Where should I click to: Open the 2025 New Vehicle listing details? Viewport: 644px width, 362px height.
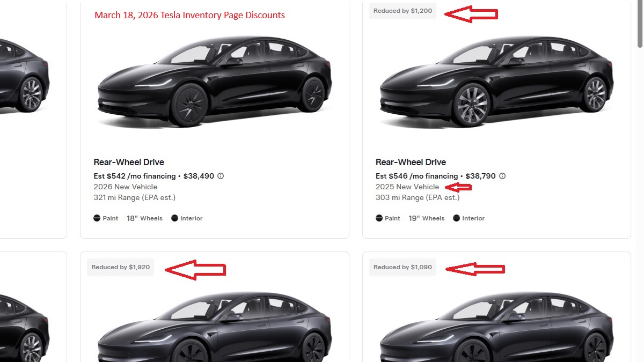click(496, 121)
